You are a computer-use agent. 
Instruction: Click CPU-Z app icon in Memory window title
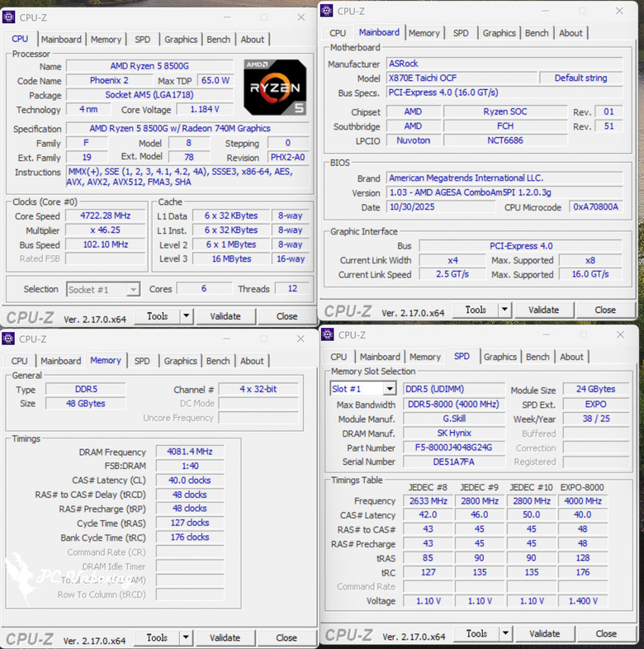(8, 339)
